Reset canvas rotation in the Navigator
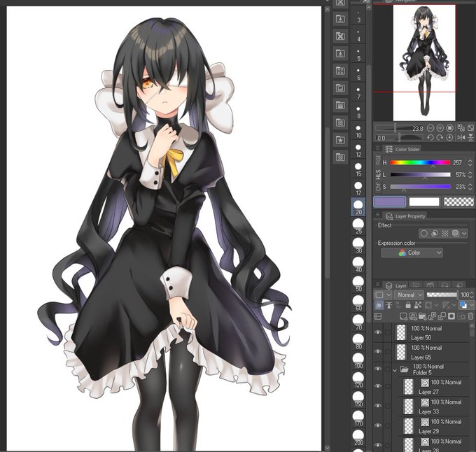The image size is (476, 452). pyautogui.click(x=449, y=137)
